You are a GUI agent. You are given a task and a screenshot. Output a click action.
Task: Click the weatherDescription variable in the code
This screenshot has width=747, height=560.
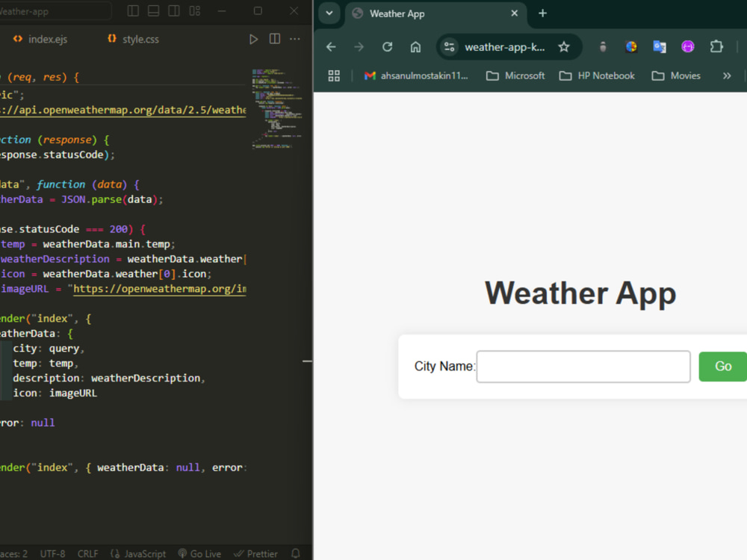tap(55, 259)
